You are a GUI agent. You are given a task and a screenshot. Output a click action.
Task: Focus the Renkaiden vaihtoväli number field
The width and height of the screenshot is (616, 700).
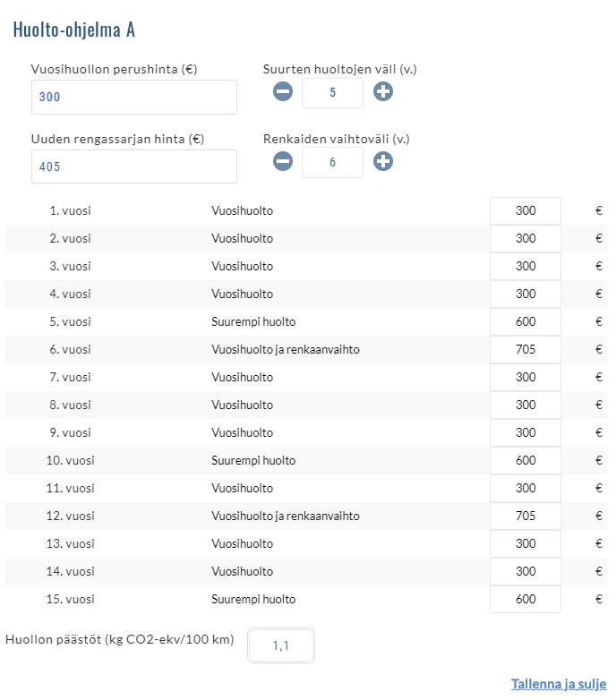333,162
